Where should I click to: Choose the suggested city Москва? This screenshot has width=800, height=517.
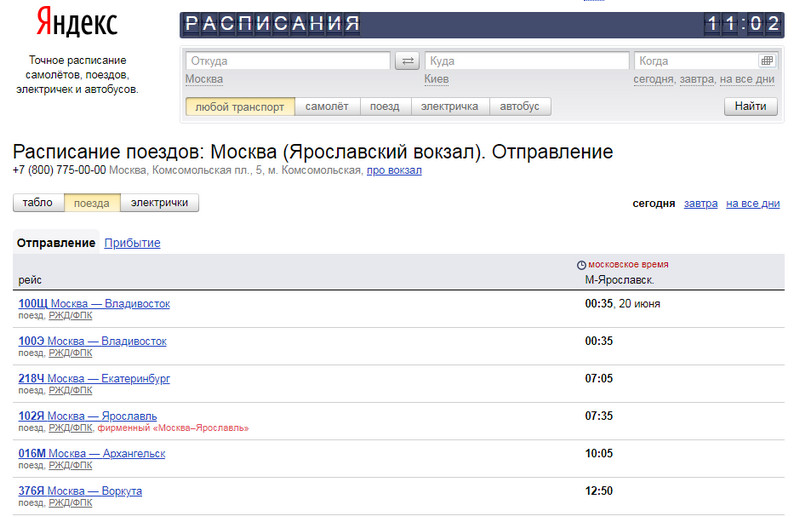[204, 79]
